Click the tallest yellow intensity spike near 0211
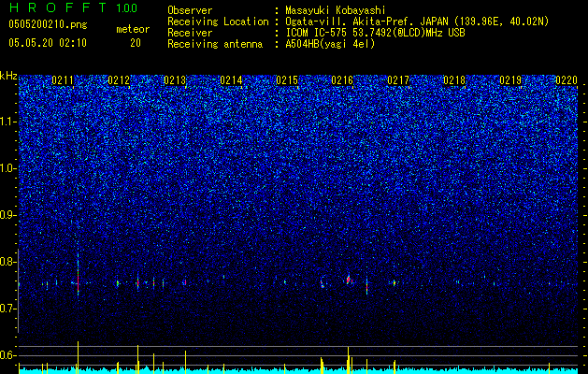 pos(78,357)
